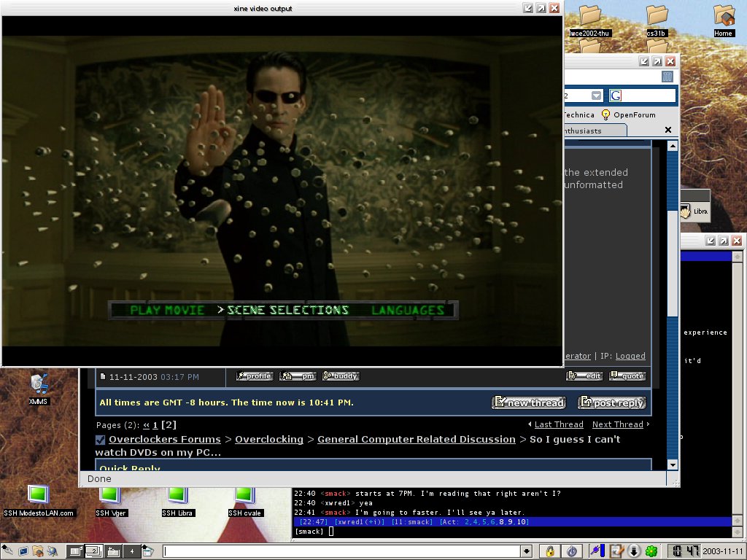Start a new thread in the forum
This screenshot has height=560, width=747.
click(x=529, y=402)
